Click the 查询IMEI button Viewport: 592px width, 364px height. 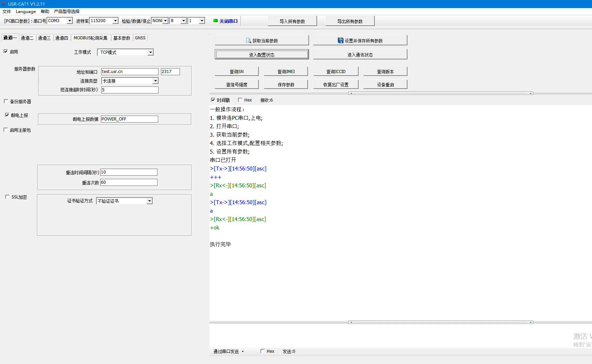(286, 72)
